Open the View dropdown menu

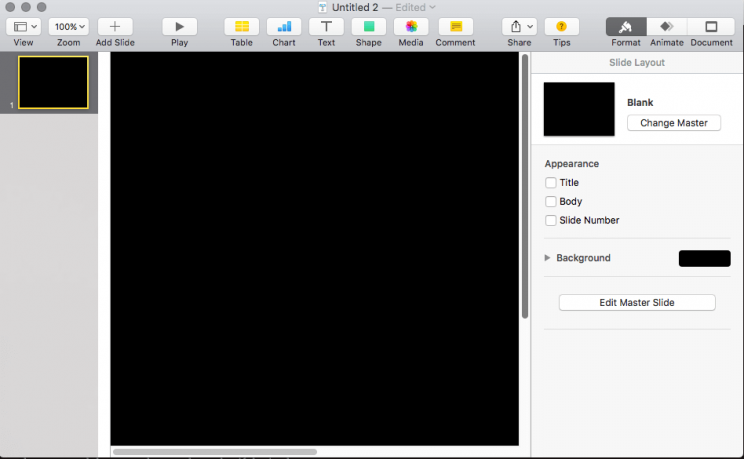click(x=23, y=27)
